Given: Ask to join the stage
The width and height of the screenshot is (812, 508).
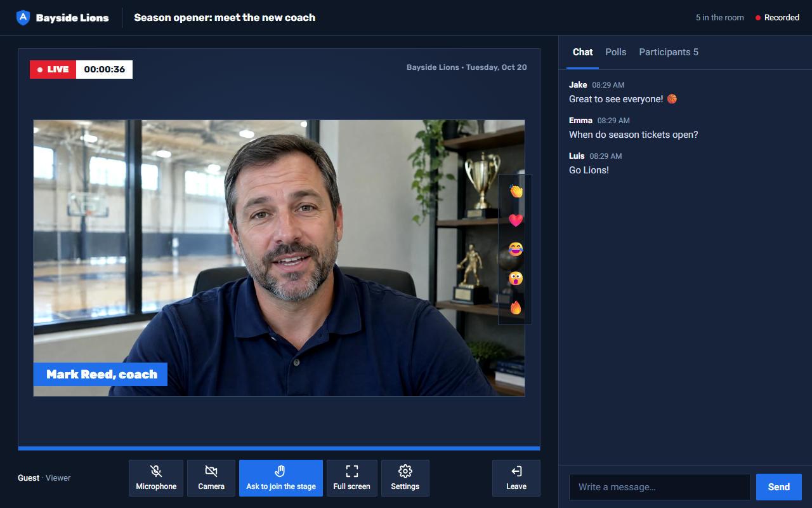Looking at the screenshot, I should point(281,478).
